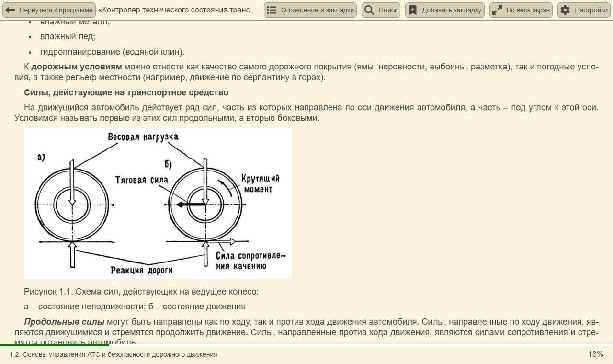The height and width of the screenshot is (364, 613).
Task: Click the 18% reading progress indicator
Action: click(595, 354)
